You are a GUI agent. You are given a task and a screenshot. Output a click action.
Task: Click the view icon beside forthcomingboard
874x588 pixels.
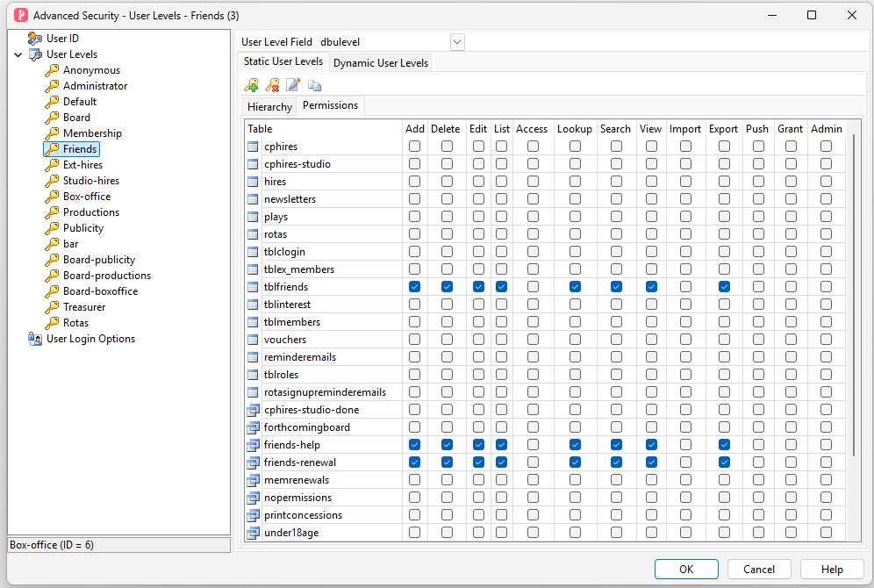253,427
